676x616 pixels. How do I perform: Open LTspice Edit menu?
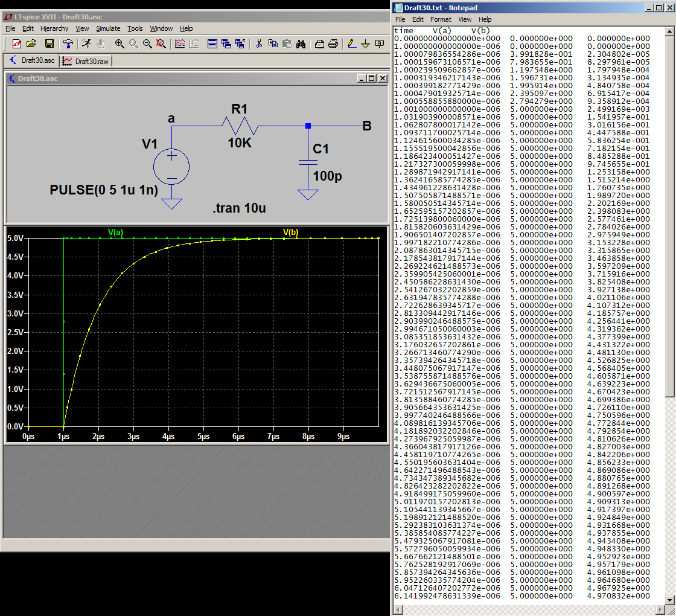point(28,28)
